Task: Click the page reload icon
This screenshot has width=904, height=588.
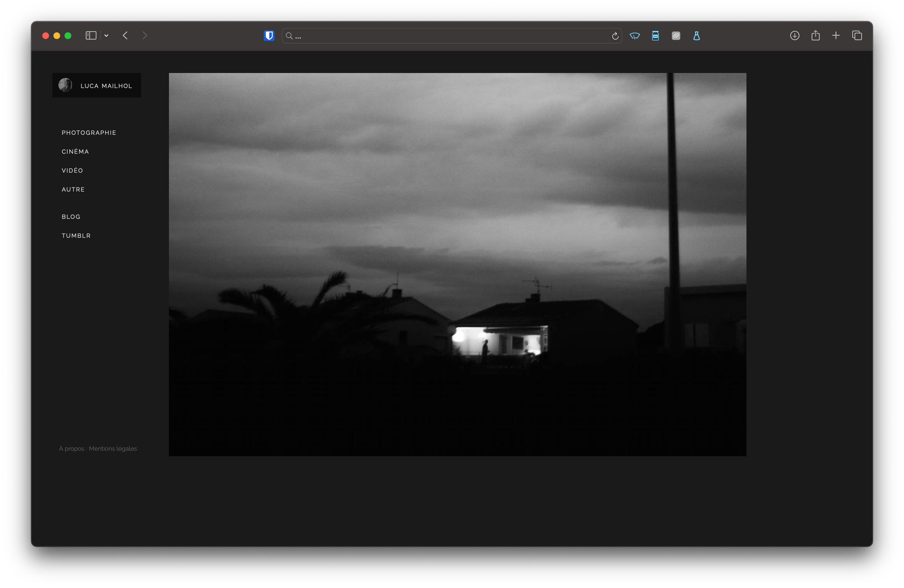Action: tap(615, 36)
